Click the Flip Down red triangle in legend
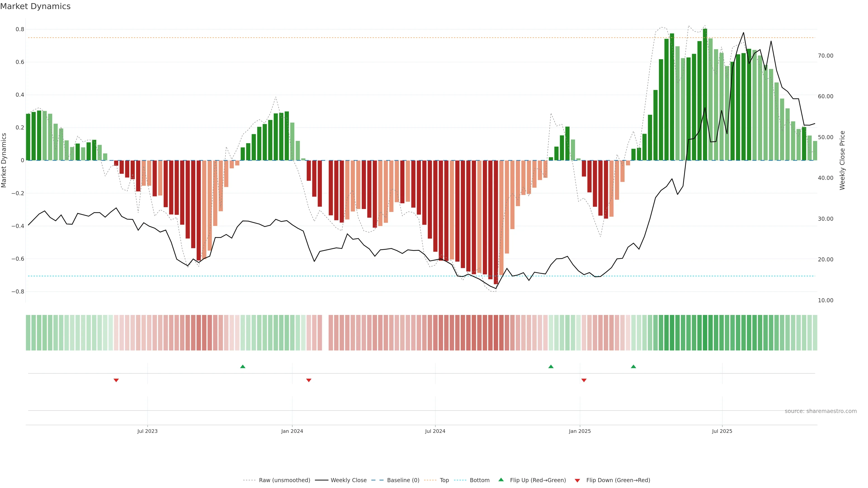This screenshot has width=868, height=488. tap(577, 480)
